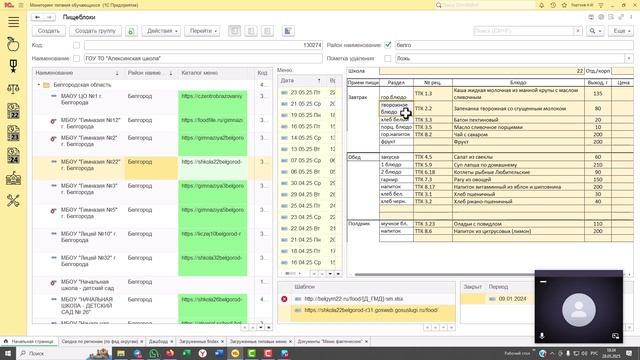Open notifications bell in title bar
640x360 pixels.
point(542,5)
